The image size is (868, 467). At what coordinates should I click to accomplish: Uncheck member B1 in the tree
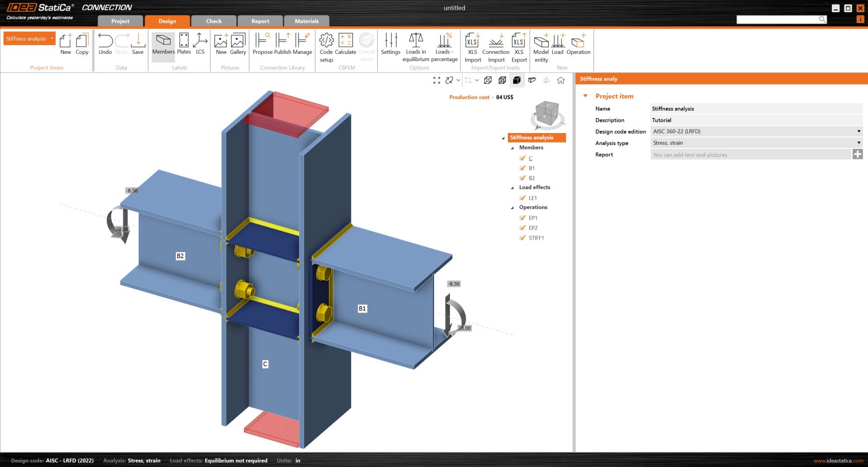pyautogui.click(x=523, y=168)
